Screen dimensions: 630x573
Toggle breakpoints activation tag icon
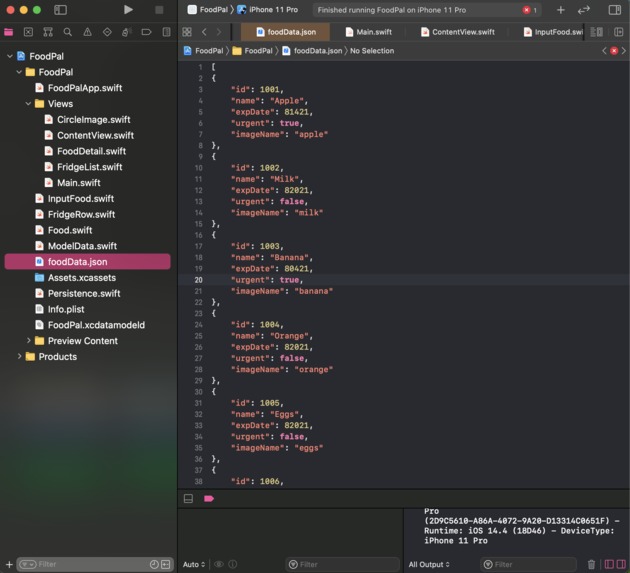pyautogui.click(x=209, y=499)
